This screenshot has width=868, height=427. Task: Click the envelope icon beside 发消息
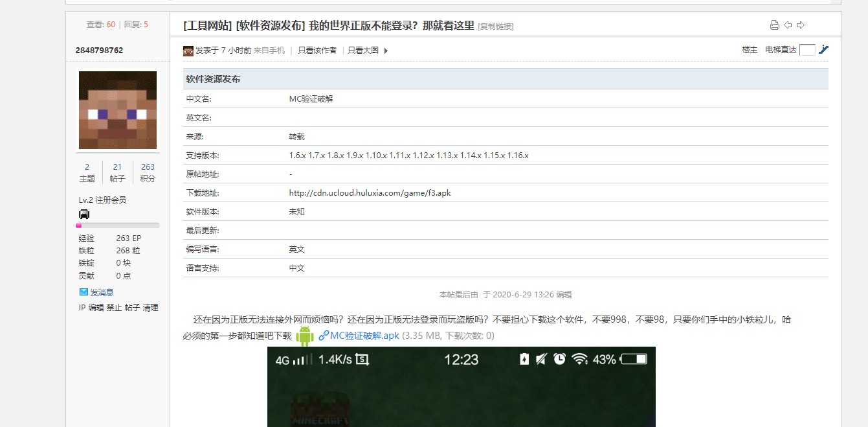83,292
